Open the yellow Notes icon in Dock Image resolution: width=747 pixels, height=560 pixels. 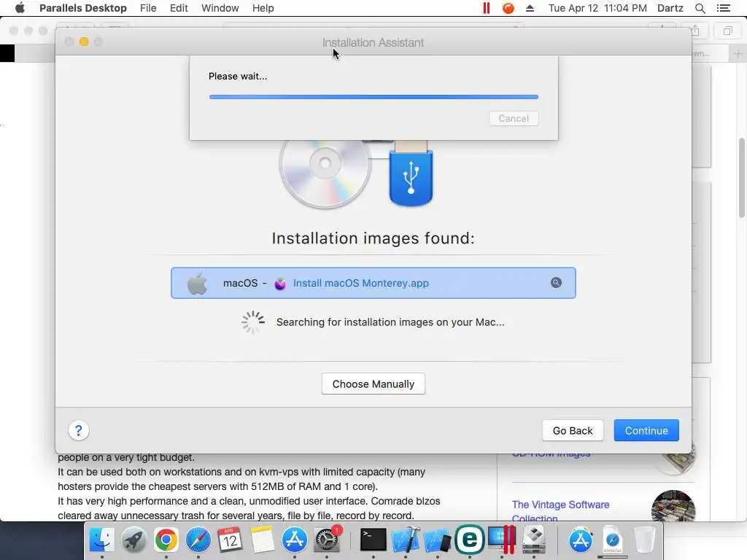[x=262, y=540]
